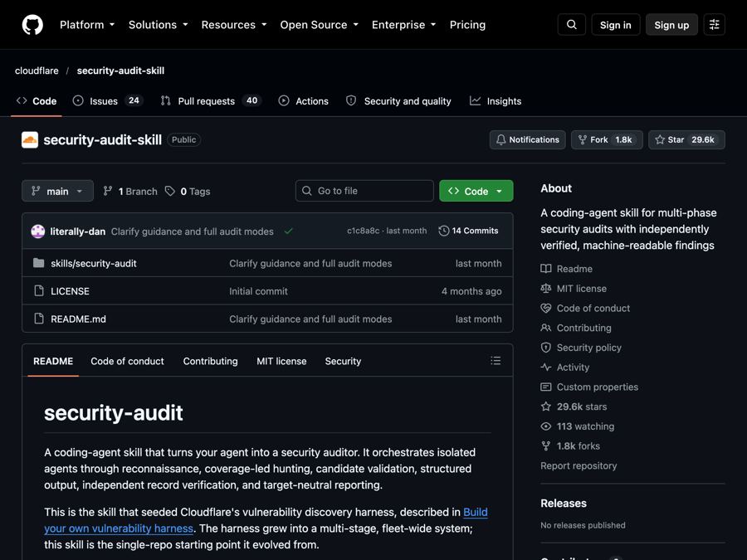Click the star icon beside 29.6k stars

[546, 407]
